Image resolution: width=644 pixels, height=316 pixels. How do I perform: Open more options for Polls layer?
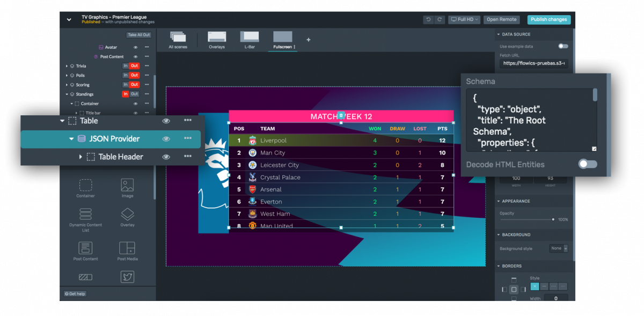pos(147,75)
